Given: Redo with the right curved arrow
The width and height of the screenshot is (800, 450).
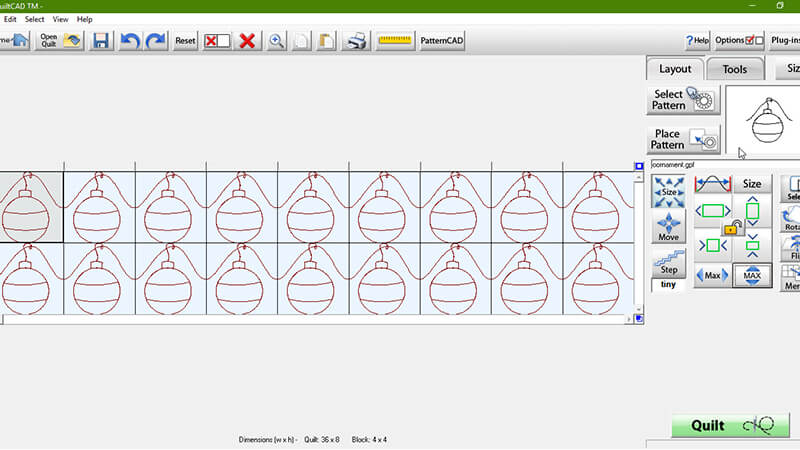Looking at the screenshot, I should tap(155, 41).
